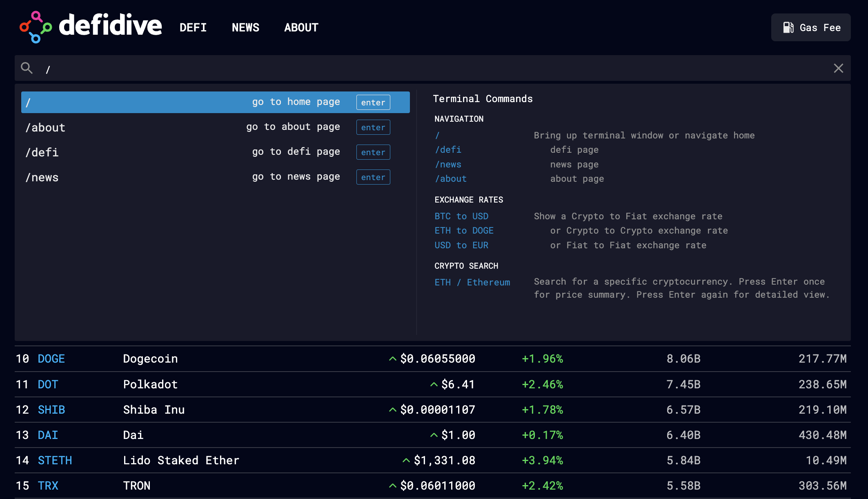Click the 10.49M volume value
This screenshot has height=499, width=868.
click(826, 460)
